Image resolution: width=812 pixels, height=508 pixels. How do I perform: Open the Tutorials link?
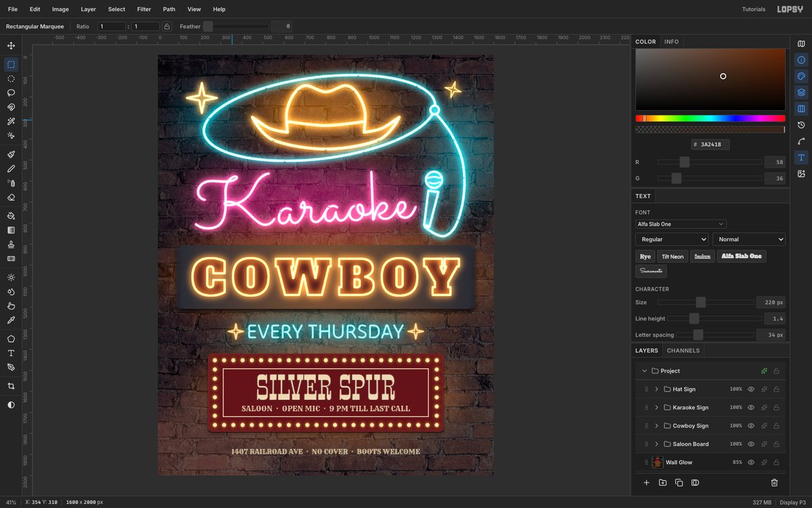(x=754, y=9)
